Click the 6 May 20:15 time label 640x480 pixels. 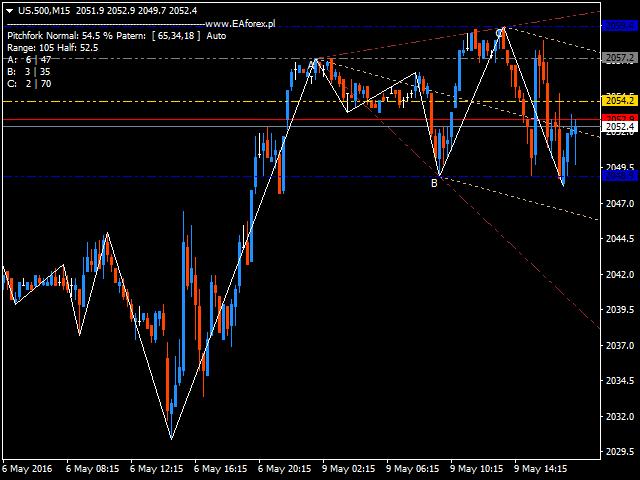[x=284, y=469]
